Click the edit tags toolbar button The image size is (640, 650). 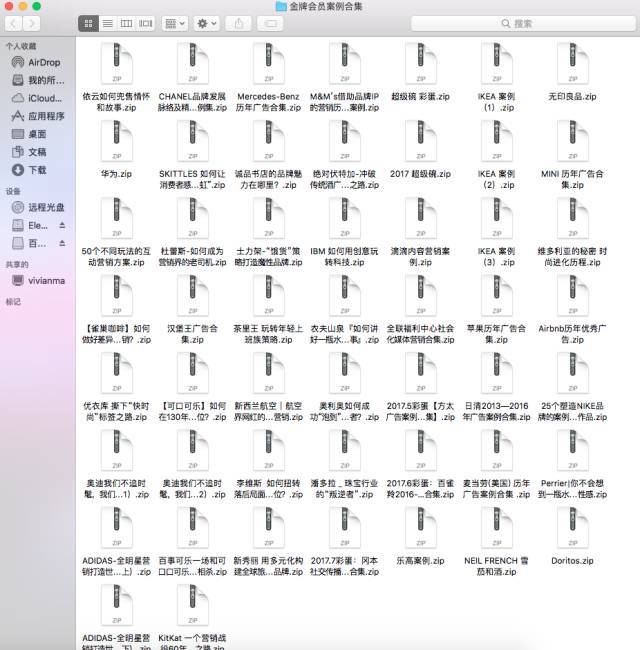tap(270, 24)
